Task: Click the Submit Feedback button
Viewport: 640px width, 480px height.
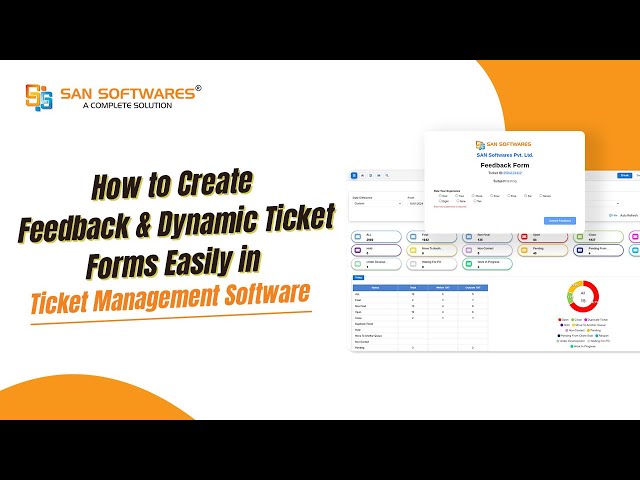Action: coord(560,221)
